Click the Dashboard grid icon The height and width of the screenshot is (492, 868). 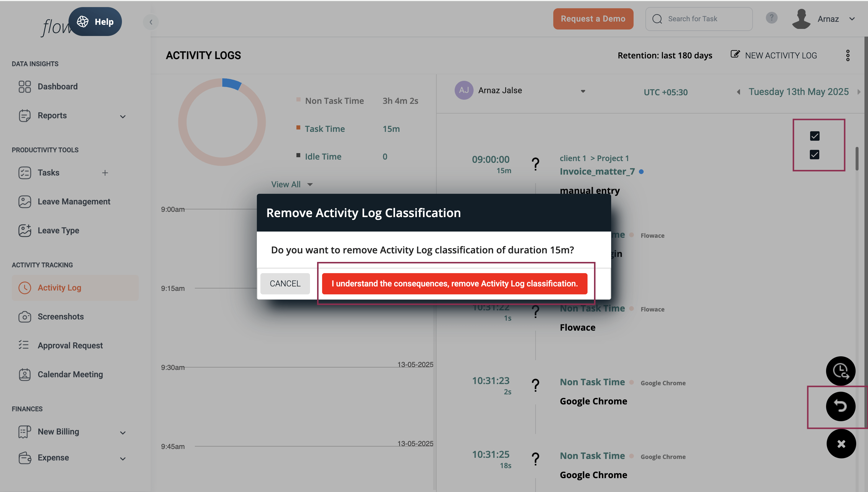coord(24,86)
